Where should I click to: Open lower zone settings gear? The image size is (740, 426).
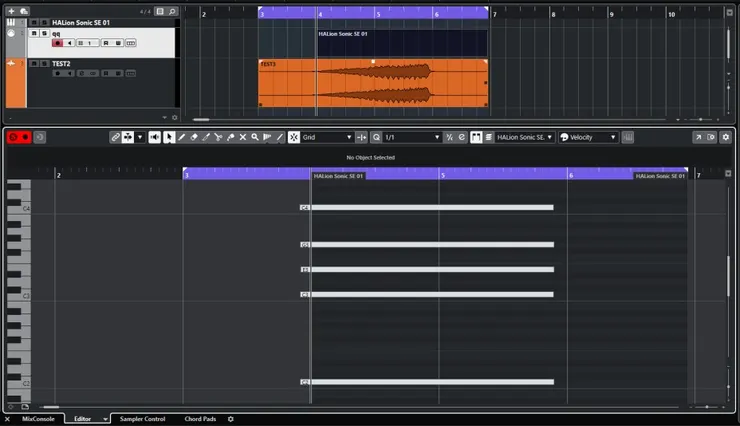(231, 419)
